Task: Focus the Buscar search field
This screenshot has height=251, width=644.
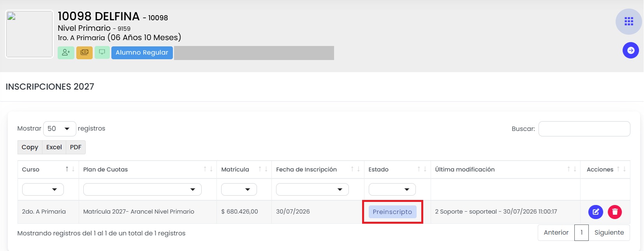Action: tap(584, 129)
